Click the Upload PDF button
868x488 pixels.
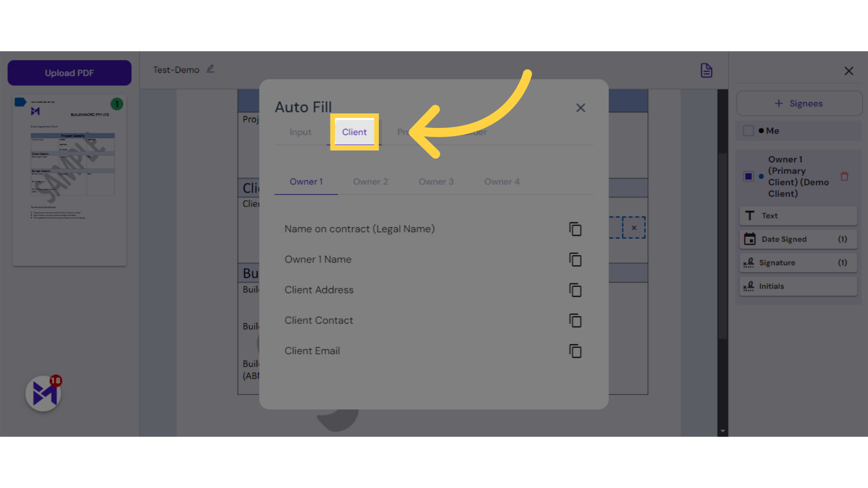point(69,73)
